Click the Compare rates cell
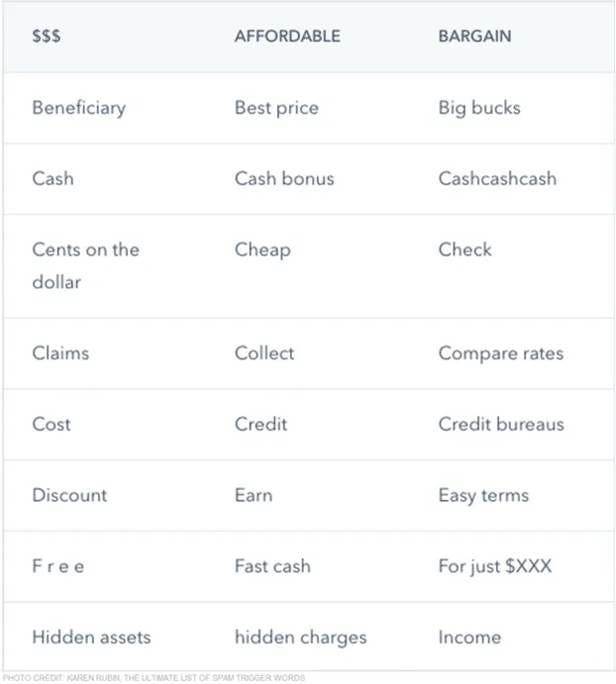The image size is (616, 684). tap(501, 353)
